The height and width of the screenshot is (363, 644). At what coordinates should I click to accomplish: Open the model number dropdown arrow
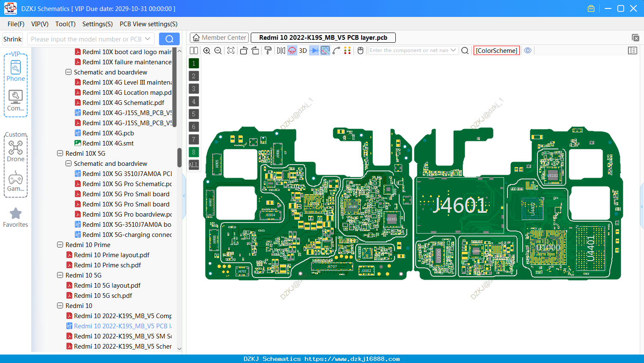148,39
